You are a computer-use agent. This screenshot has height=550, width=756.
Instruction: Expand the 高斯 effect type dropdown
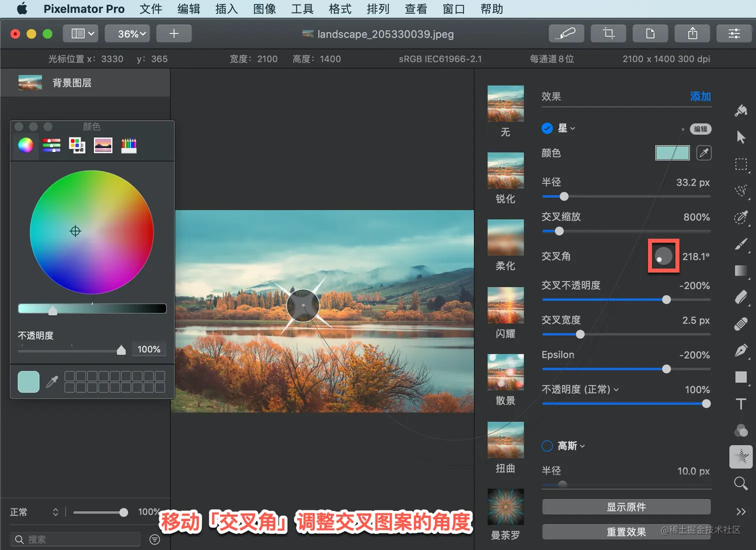pos(571,446)
